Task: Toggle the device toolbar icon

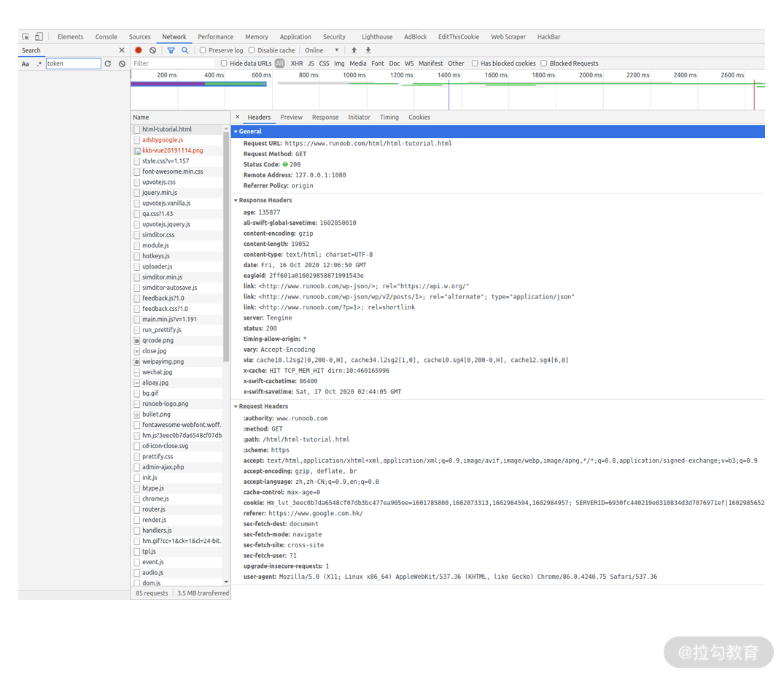Action: [39, 36]
